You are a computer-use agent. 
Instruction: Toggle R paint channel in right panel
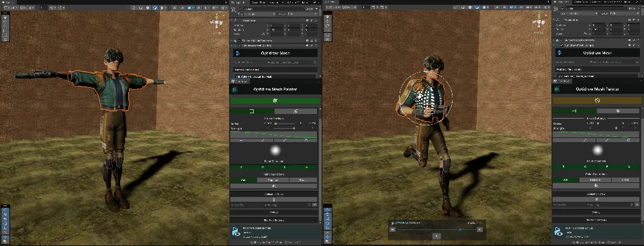(563, 167)
